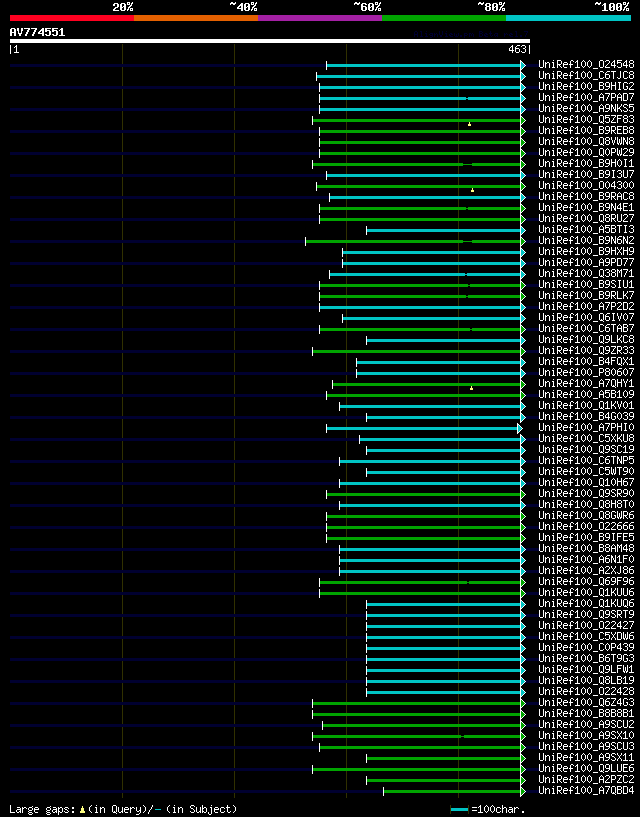Click the green ~80% identity legend segment

click(x=444, y=18)
